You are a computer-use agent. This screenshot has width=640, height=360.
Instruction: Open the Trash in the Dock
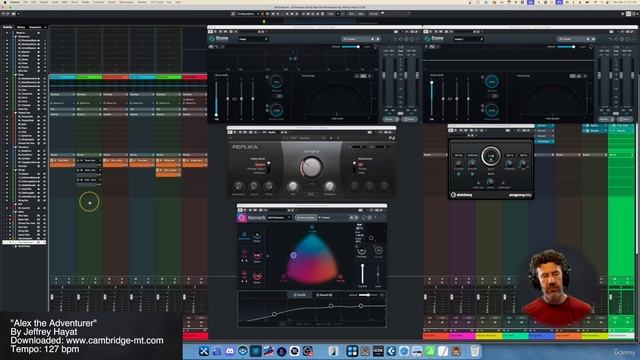click(474, 351)
